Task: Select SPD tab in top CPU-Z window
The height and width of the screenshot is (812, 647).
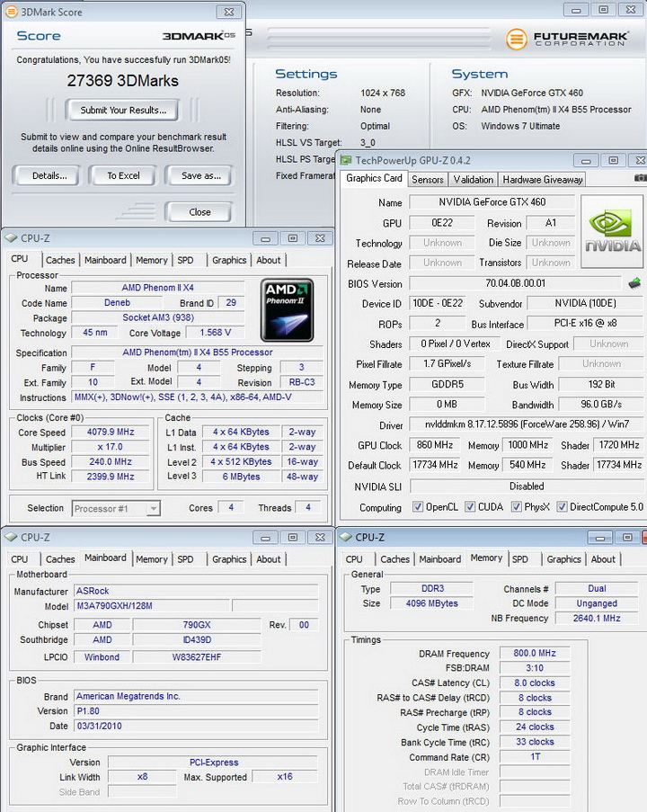Action: tap(185, 260)
